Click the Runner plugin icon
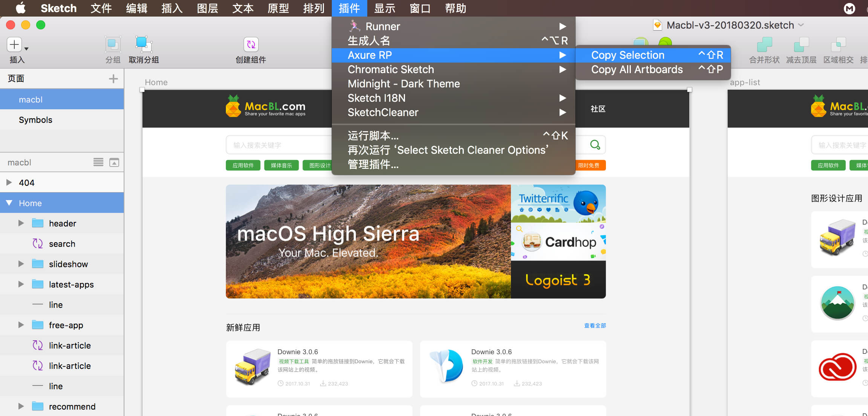 click(x=354, y=26)
